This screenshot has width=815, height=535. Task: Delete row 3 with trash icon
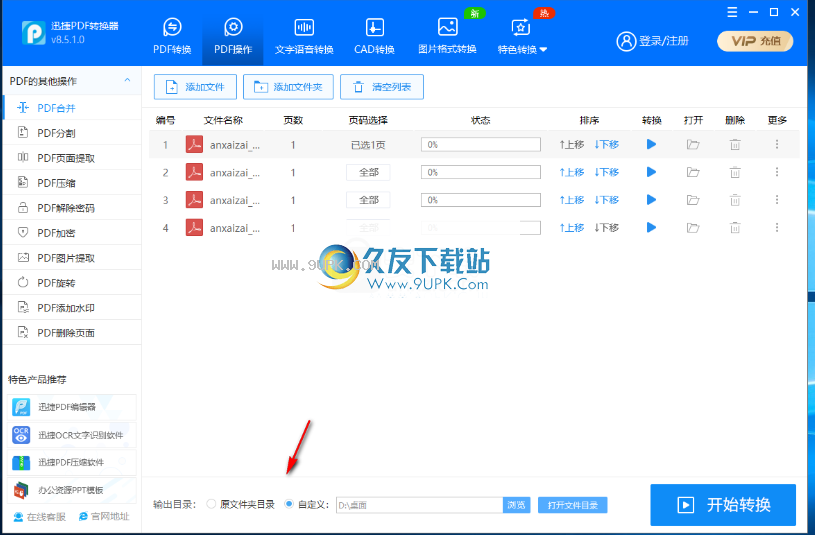click(x=735, y=199)
